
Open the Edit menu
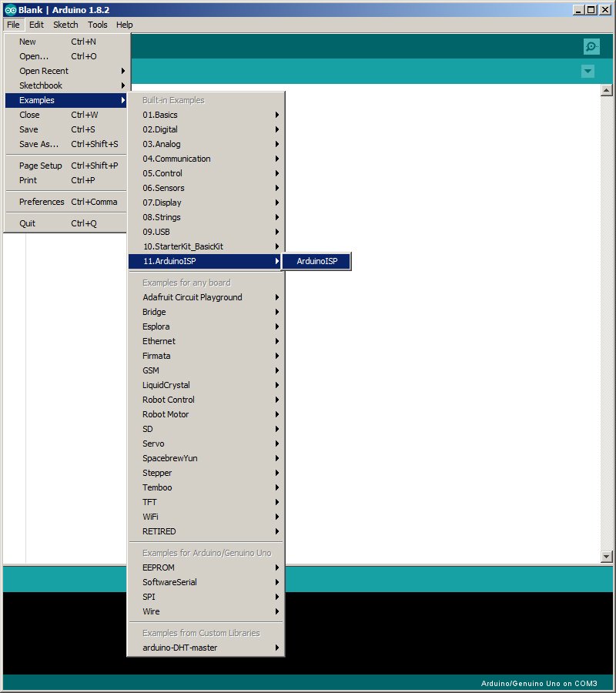[x=36, y=25]
